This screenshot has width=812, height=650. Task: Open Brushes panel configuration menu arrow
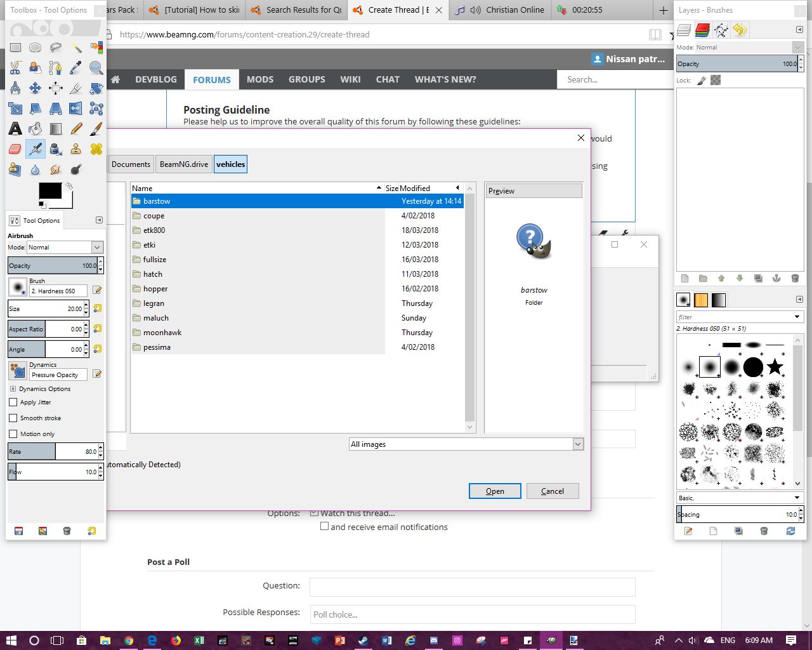coord(799,300)
